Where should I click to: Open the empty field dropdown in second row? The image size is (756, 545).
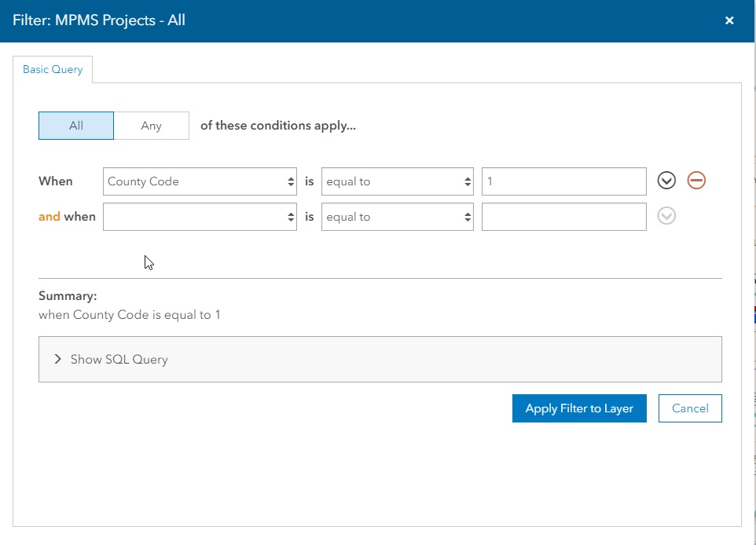click(200, 217)
